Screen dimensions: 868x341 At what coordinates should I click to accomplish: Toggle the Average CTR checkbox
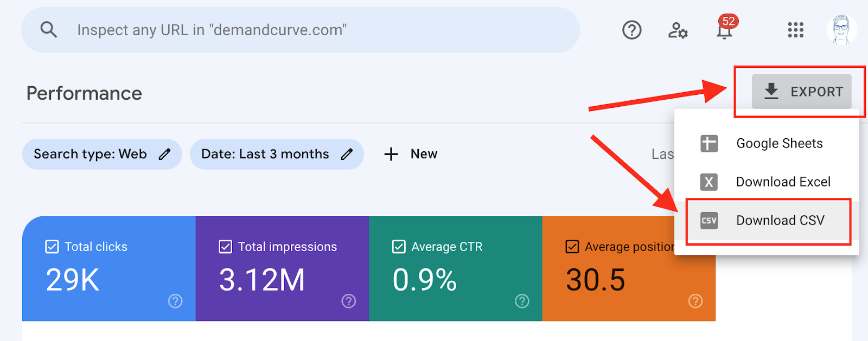tap(399, 247)
